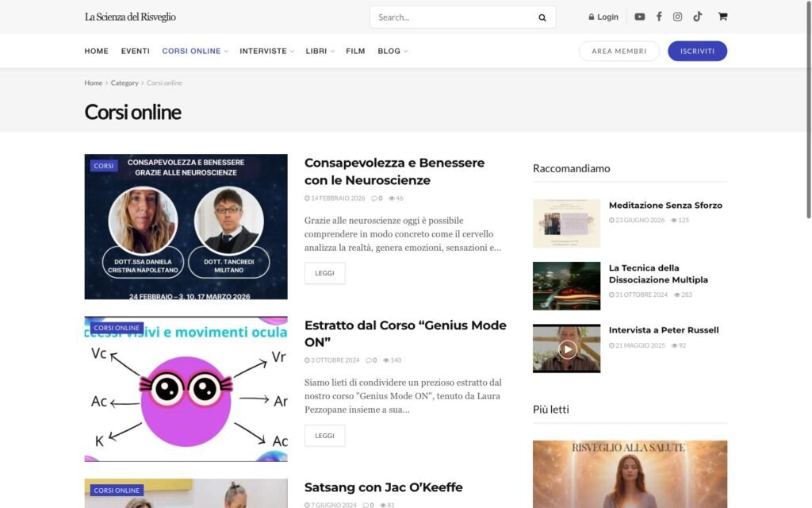Screen dimensions: 812x508
Task: Click the 3 OTTOBRE 2024 date
Action: 335,360
